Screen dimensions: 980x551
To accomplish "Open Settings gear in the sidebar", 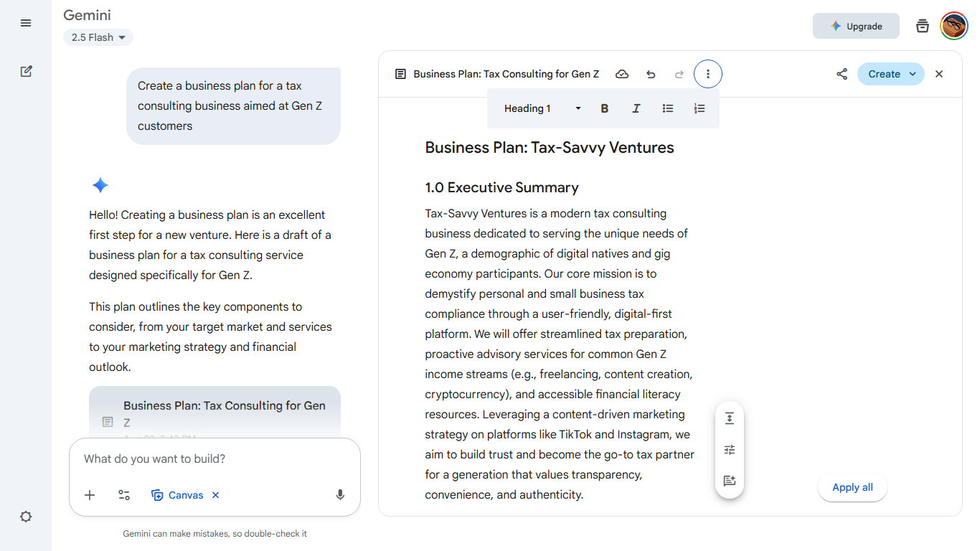I will click(x=26, y=517).
